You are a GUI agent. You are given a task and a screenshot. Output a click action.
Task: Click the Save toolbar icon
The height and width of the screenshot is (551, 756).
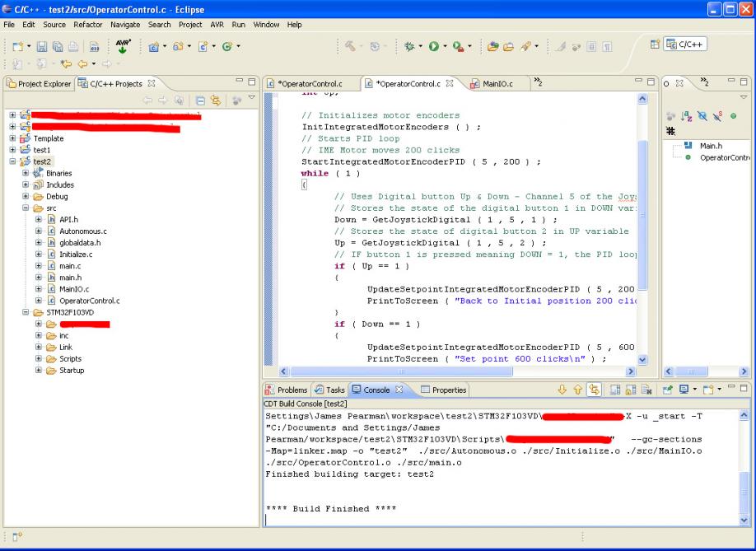click(42, 46)
